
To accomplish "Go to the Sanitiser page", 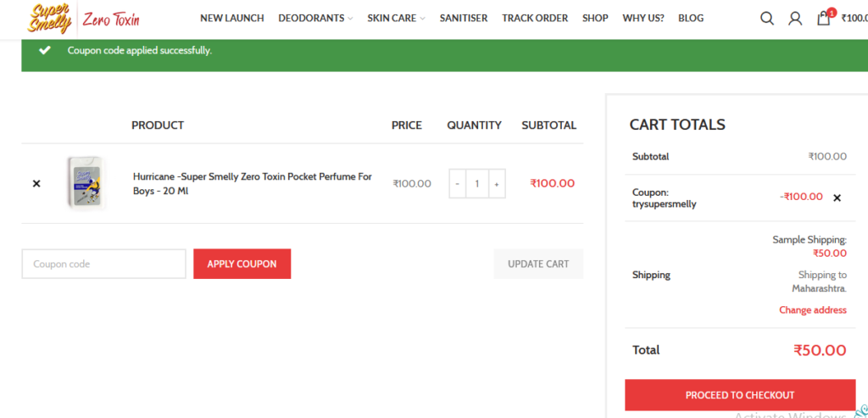I will (464, 19).
